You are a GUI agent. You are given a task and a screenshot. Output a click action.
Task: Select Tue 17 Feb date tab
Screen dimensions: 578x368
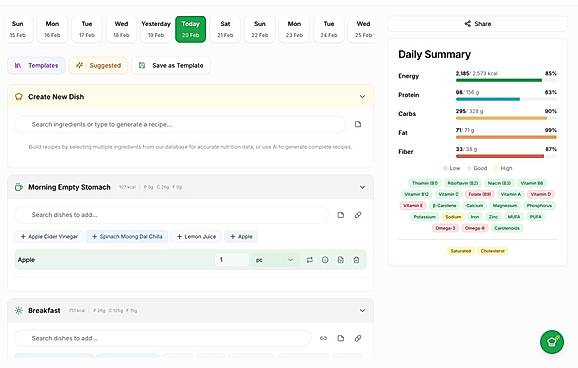87,29
